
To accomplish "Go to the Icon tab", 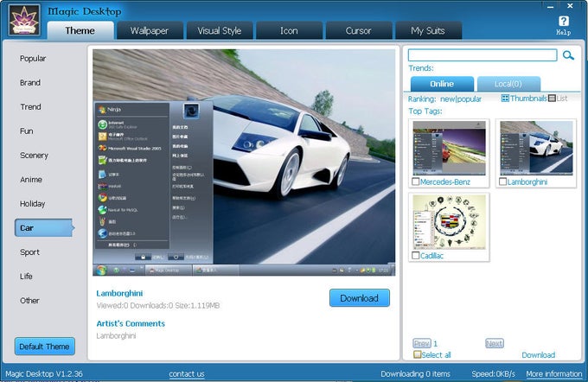I will pyautogui.click(x=289, y=30).
